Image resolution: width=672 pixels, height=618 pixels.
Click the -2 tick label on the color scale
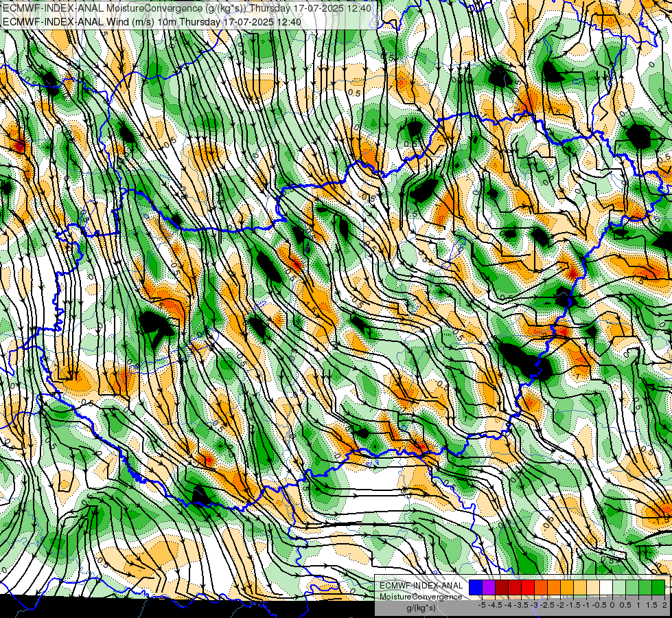[561, 605]
